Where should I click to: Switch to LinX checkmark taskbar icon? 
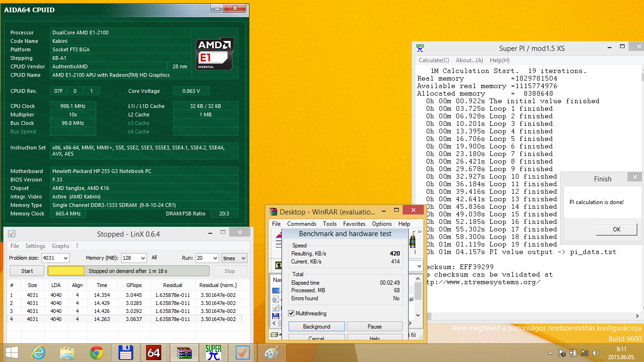point(243,353)
